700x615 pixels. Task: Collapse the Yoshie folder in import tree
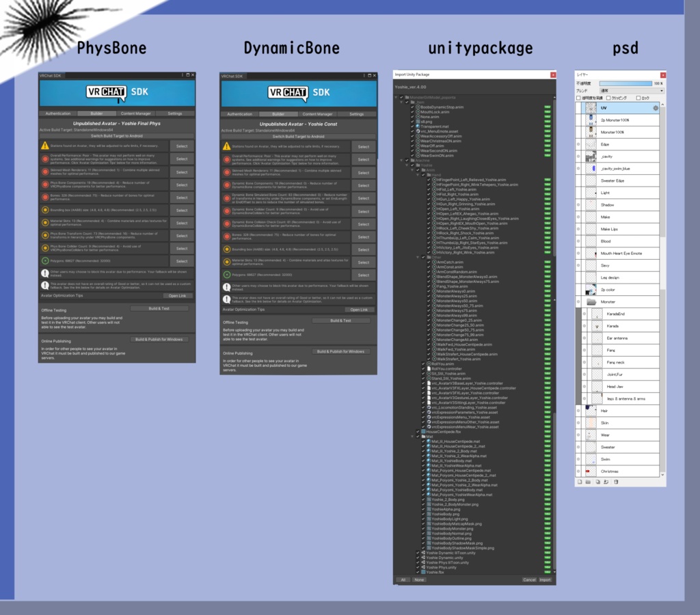tap(407, 165)
